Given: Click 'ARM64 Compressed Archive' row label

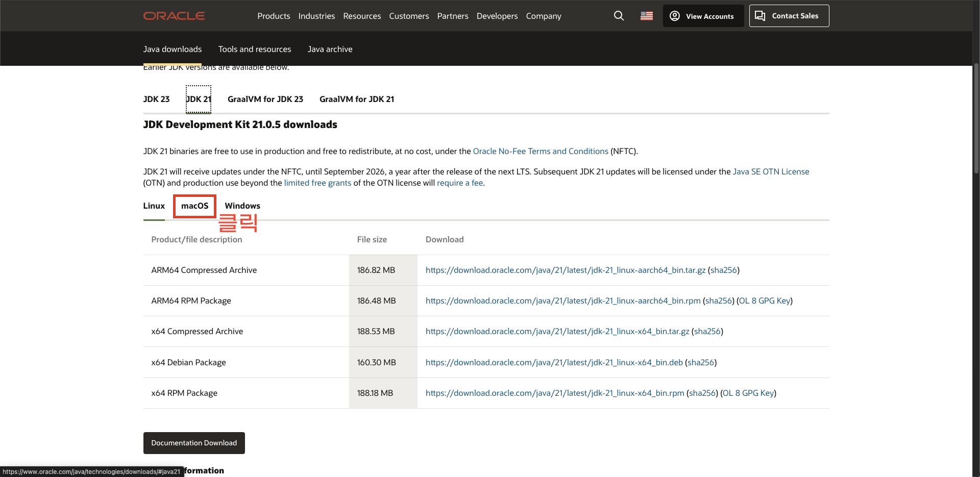Looking at the screenshot, I should (x=204, y=270).
